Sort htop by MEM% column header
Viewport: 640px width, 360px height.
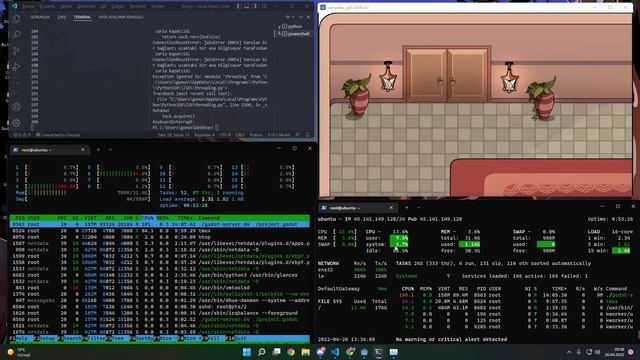(162, 218)
